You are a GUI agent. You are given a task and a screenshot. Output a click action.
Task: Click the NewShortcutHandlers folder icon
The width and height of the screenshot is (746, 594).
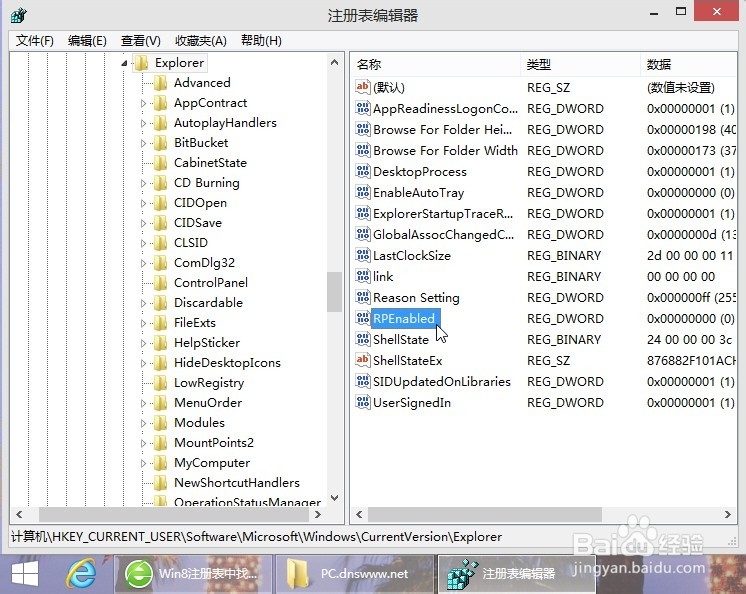(161, 482)
